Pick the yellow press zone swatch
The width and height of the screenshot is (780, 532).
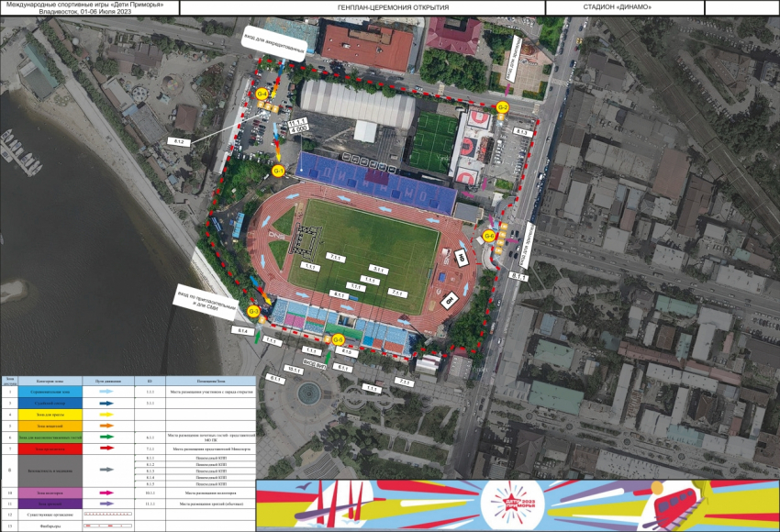[50, 415]
